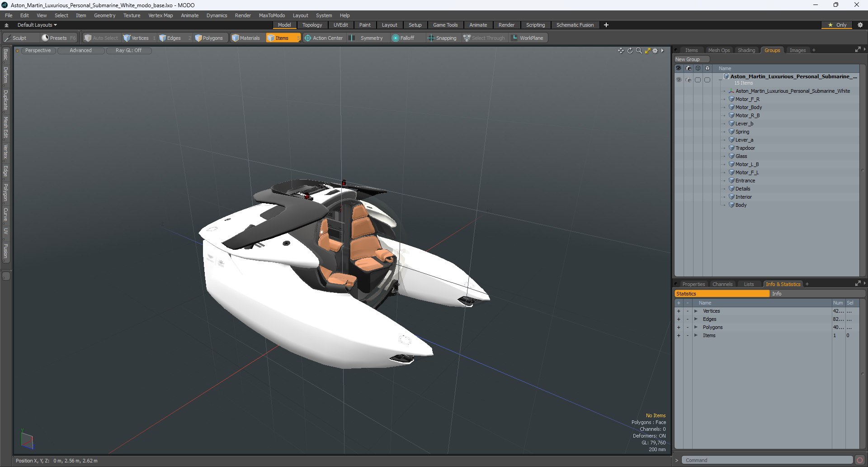Add a new layout tab with plus icon
The height and width of the screenshot is (467, 868).
606,25
